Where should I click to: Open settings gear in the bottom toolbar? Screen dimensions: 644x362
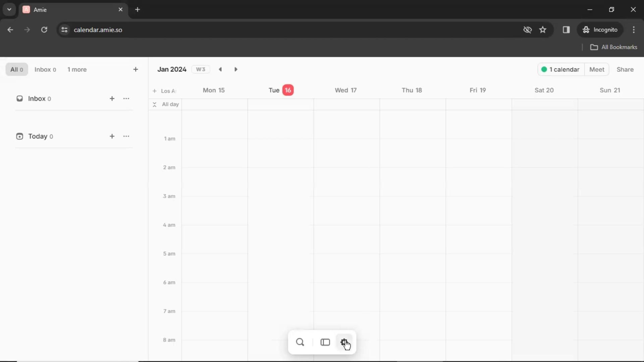[x=344, y=342]
